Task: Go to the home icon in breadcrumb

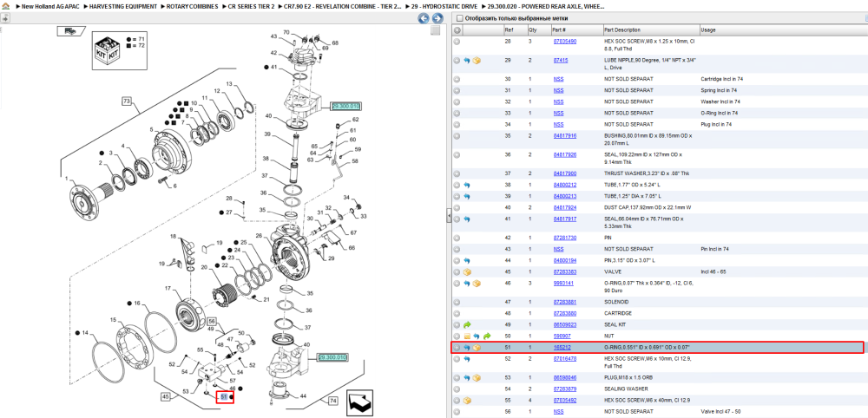Action: tap(5, 6)
